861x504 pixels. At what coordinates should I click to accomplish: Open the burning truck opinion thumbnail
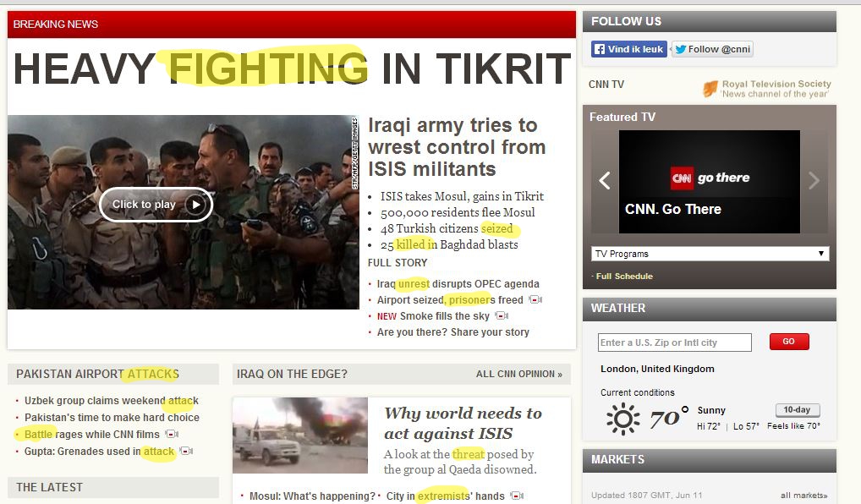[300, 436]
